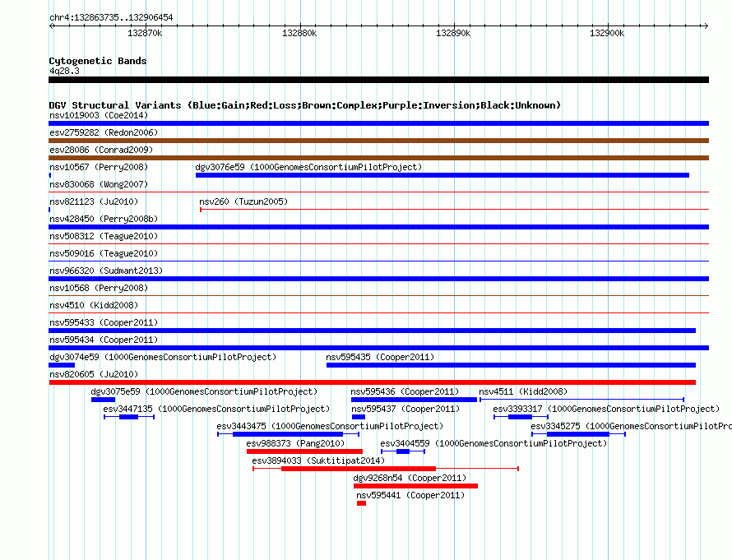This screenshot has height=560, width=732.
Task: Select nsv509016 (Teague2010) label
Action: coord(104,253)
